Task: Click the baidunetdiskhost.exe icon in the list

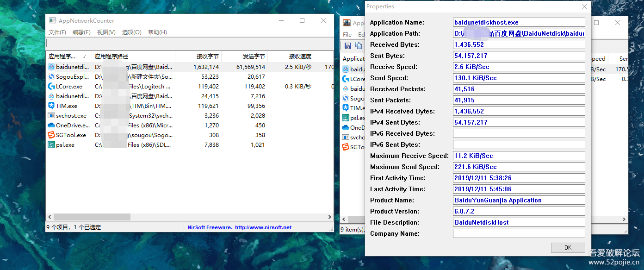Action: coord(51,67)
